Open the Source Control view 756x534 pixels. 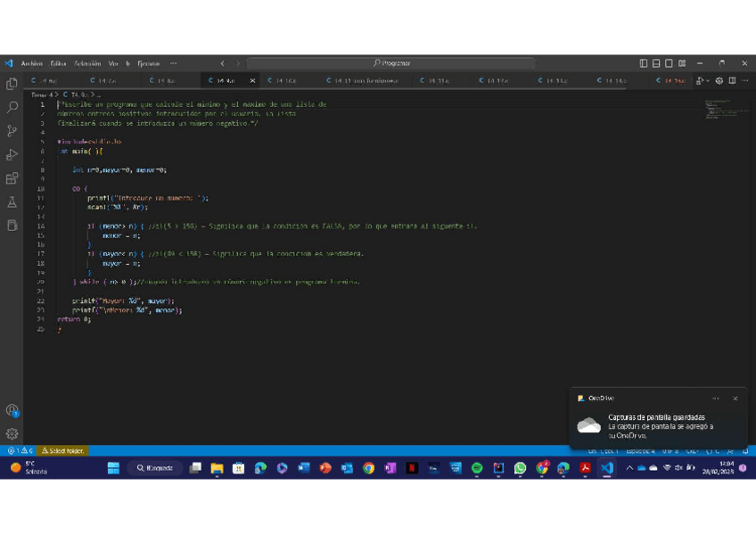tap(12, 131)
